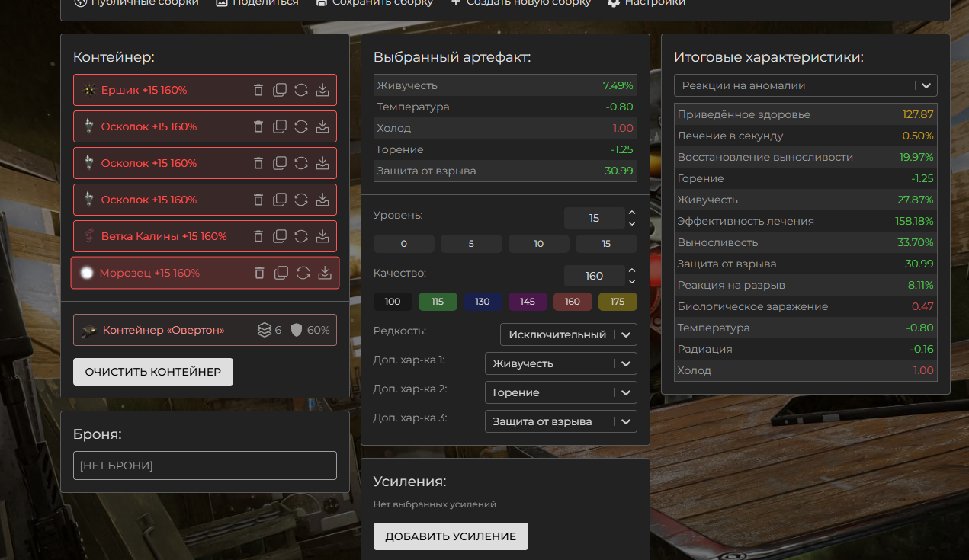This screenshot has height=560, width=969.
Task: Click the stacked layers slots icon
Action: pyautogui.click(x=264, y=330)
